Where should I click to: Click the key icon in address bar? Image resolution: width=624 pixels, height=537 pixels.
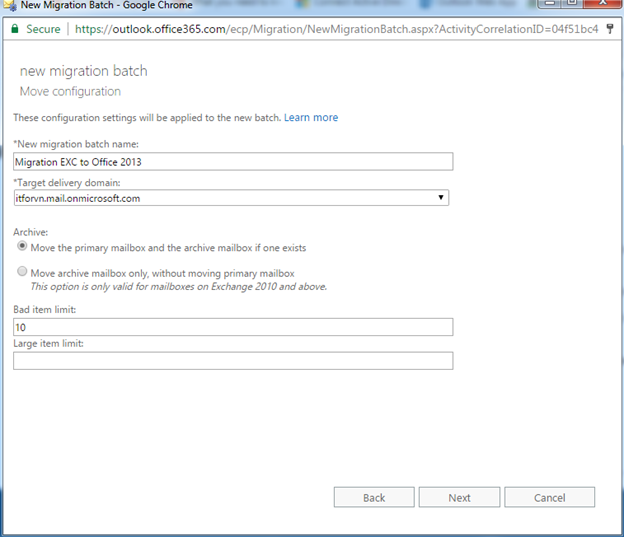tap(610, 29)
